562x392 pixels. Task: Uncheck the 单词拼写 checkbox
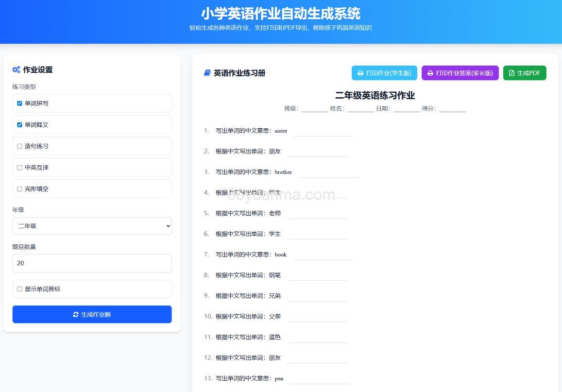pos(20,103)
